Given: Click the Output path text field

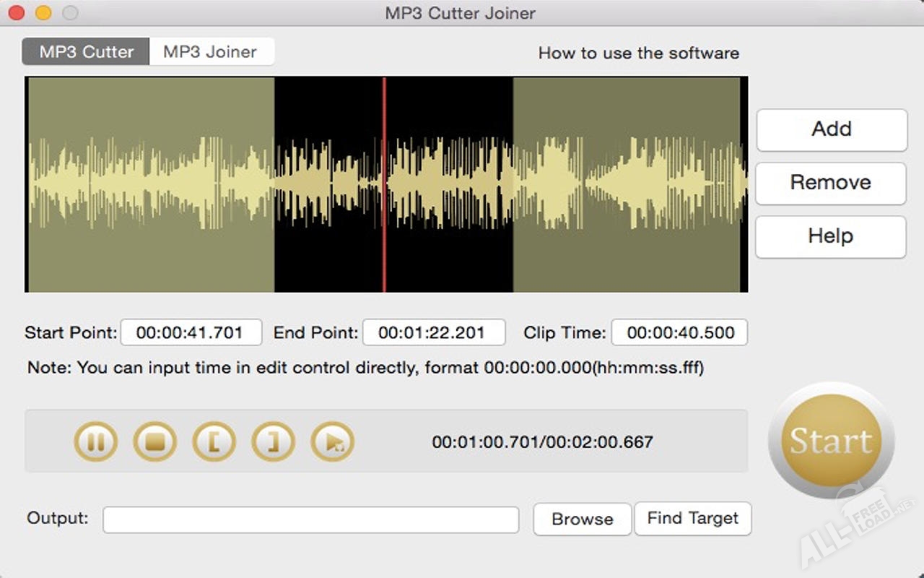Looking at the screenshot, I should 310,519.
